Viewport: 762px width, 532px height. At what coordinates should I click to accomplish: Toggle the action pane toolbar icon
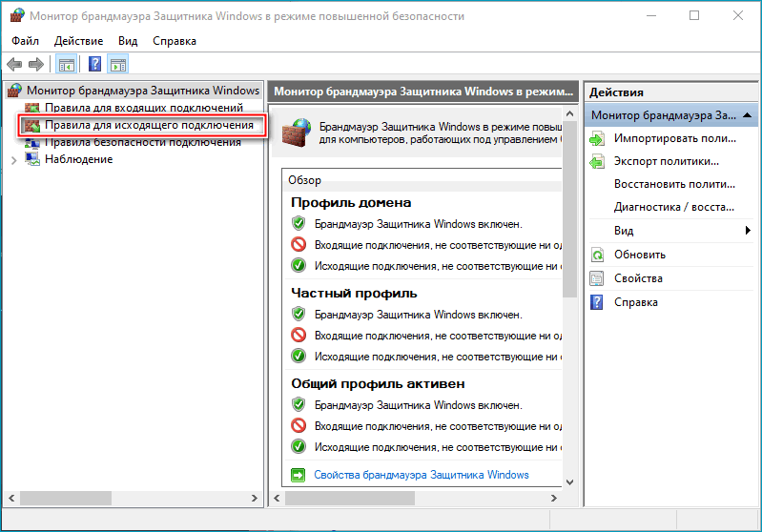click(118, 64)
